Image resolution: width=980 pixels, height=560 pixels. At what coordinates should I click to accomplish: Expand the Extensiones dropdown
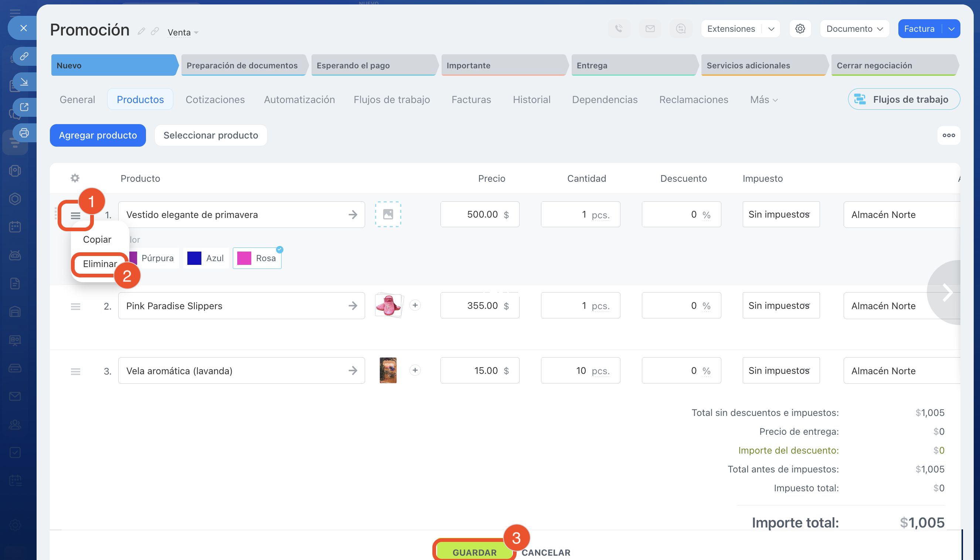pos(771,29)
